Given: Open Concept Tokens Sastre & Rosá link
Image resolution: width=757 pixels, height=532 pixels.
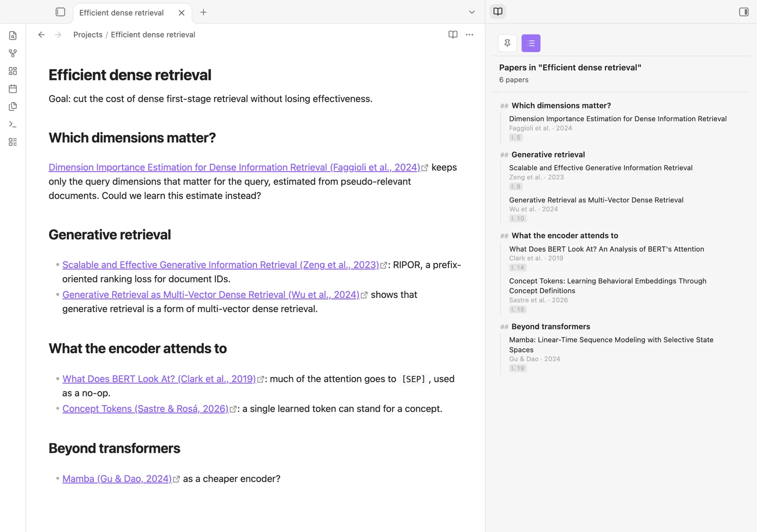Looking at the screenshot, I should pos(145,409).
